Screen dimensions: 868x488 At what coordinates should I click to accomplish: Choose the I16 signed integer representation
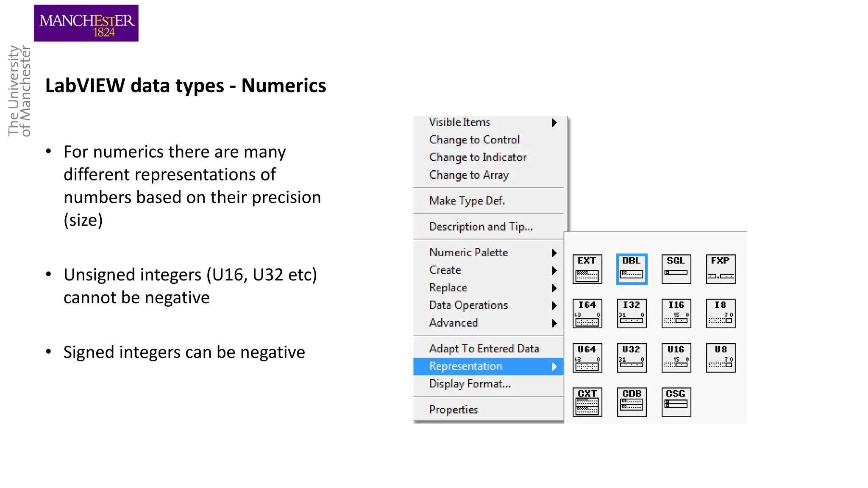click(x=676, y=313)
